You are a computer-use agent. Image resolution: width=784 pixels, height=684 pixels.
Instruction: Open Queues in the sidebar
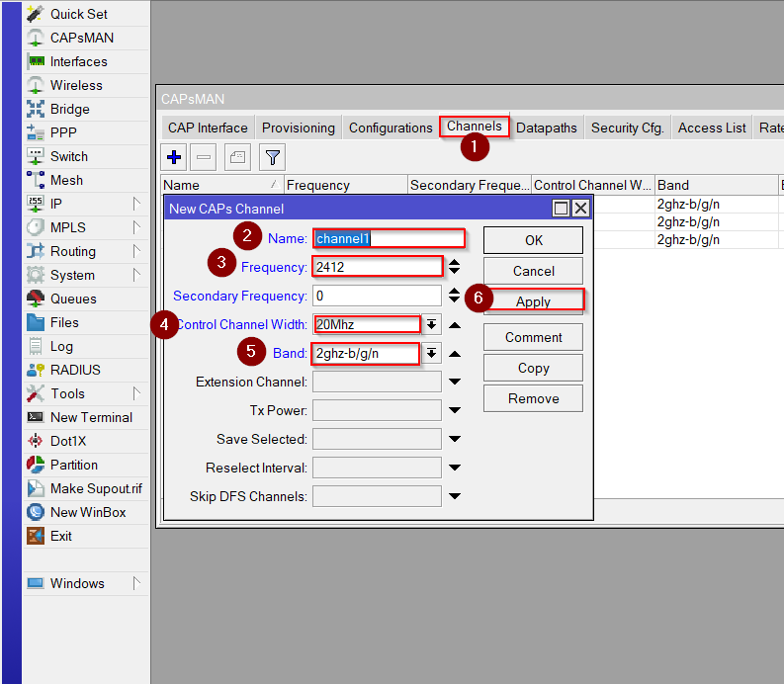point(73,299)
